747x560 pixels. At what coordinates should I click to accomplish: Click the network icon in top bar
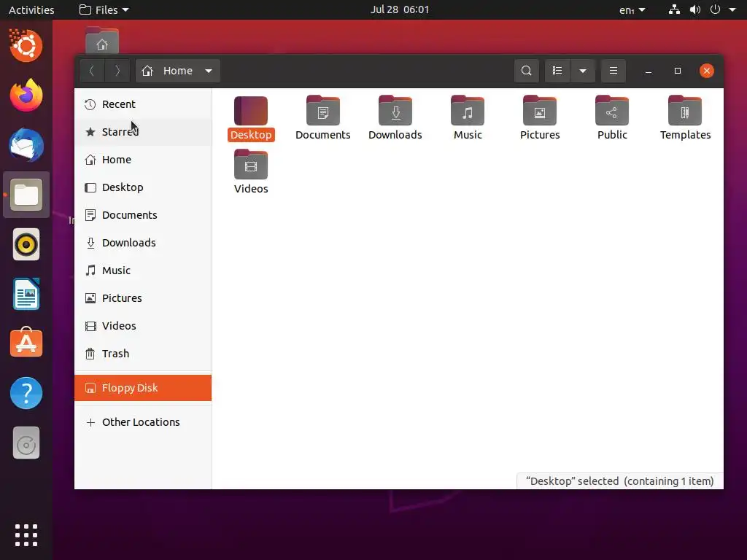click(674, 9)
